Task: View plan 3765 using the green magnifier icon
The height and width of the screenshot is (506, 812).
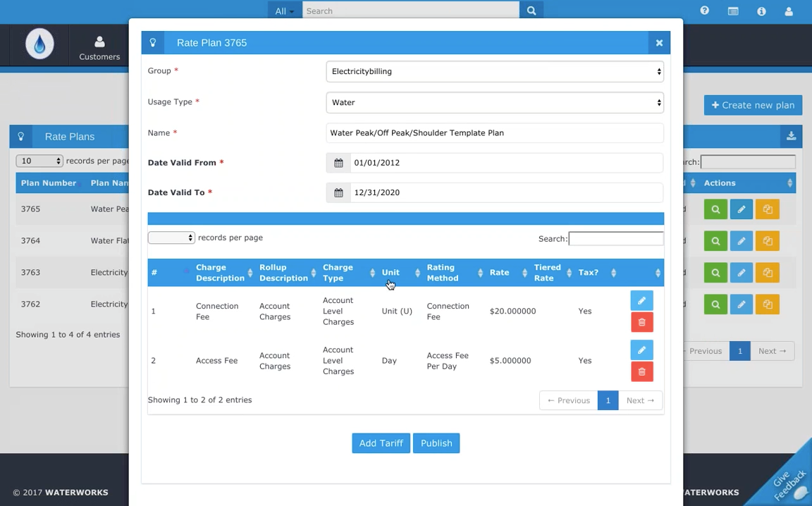Action: point(715,209)
